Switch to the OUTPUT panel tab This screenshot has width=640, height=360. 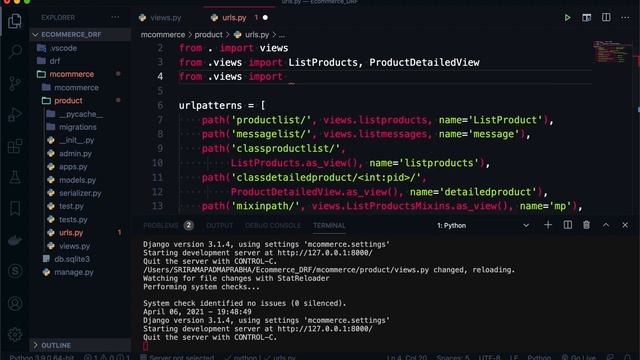click(x=219, y=225)
